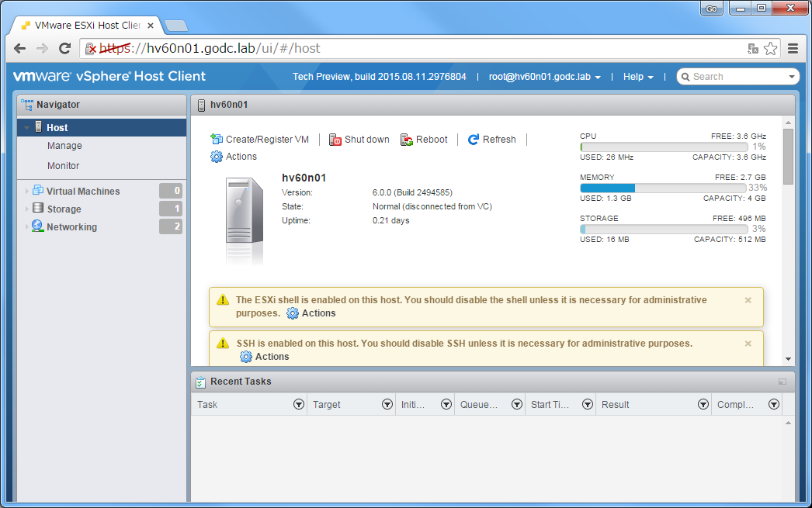Collapse the Host tree node
Screen dimensions: 812x508
26,128
